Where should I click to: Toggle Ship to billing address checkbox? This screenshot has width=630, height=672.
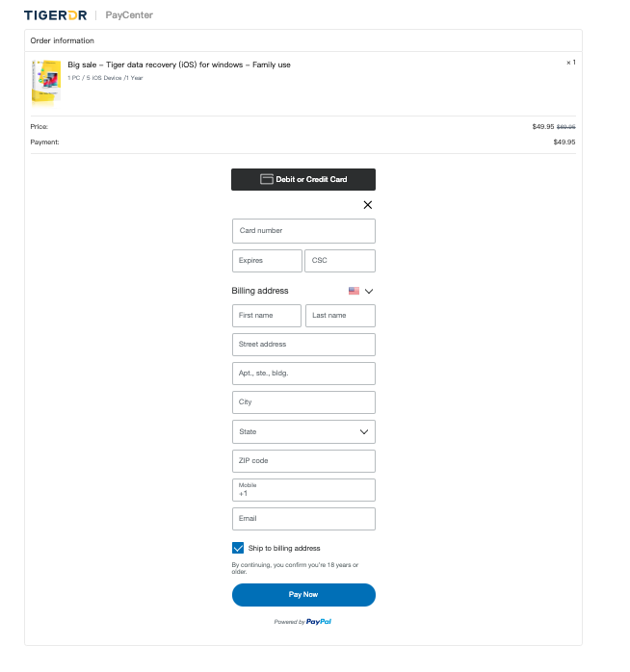tap(238, 548)
